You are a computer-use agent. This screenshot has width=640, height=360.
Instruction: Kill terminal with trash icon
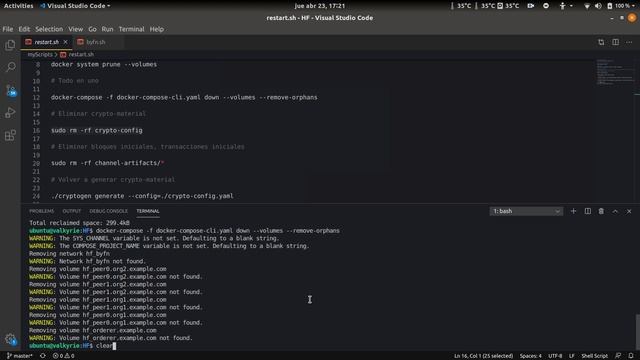coord(601,211)
